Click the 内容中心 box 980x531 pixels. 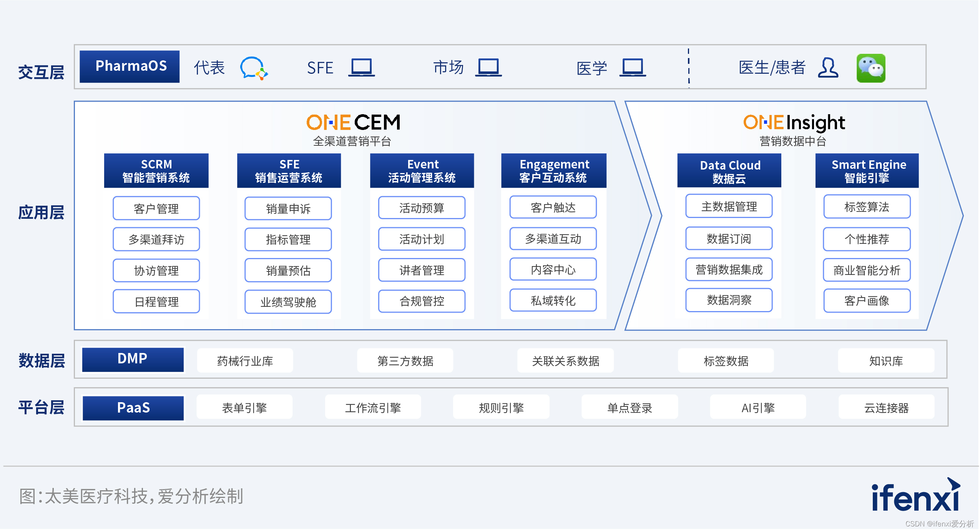tap(553, 269)
